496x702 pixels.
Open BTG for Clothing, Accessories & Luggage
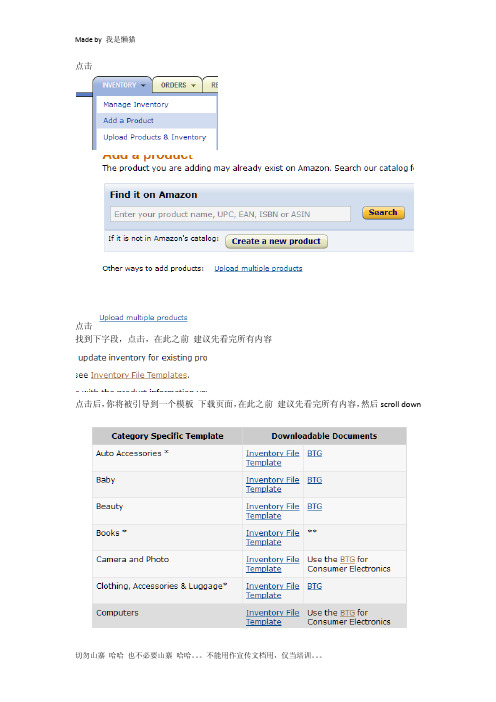coord(315,586)
